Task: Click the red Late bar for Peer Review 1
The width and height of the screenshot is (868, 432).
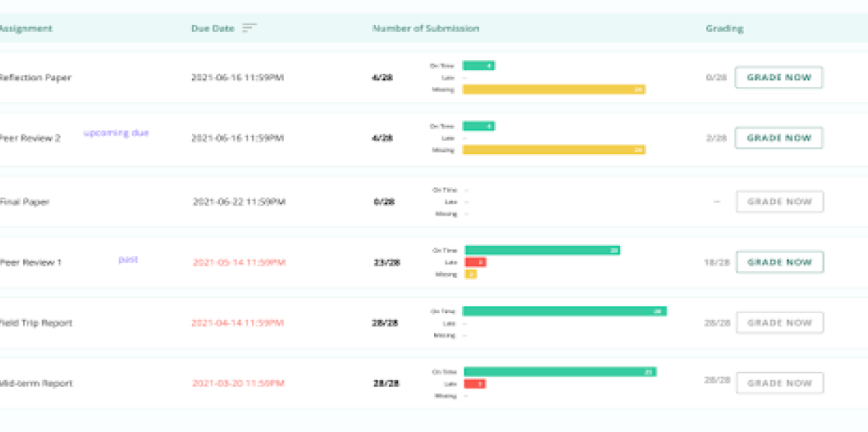Action: click(x=475, y=262)
